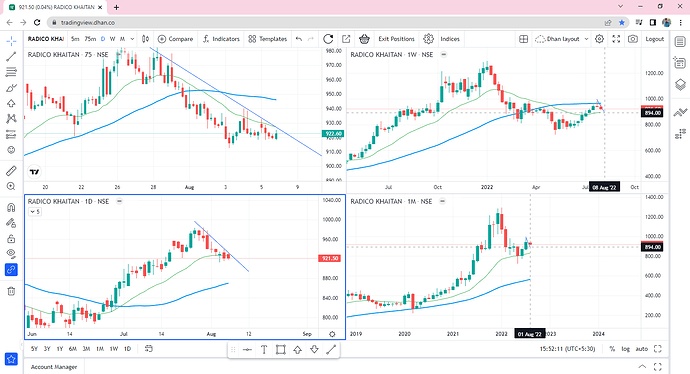Select the trend line drawing tool
The height and width of the screenshot is (374, 690).
tap(11, 56)
